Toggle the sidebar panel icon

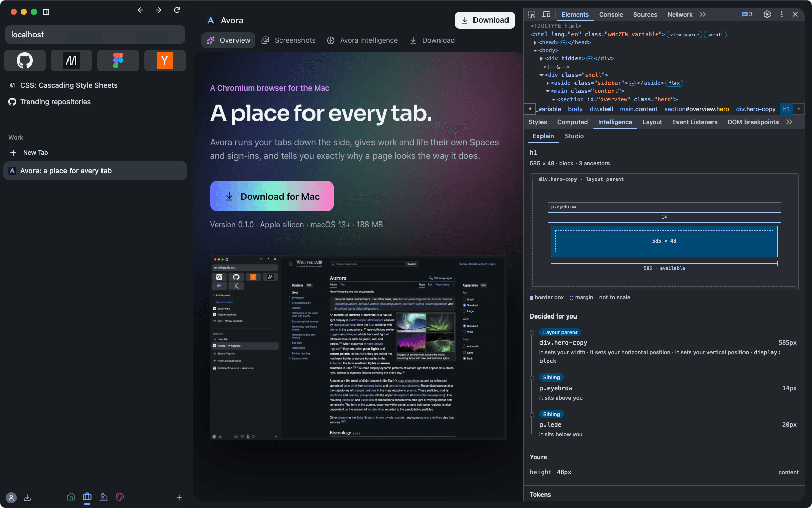[46, 12]
